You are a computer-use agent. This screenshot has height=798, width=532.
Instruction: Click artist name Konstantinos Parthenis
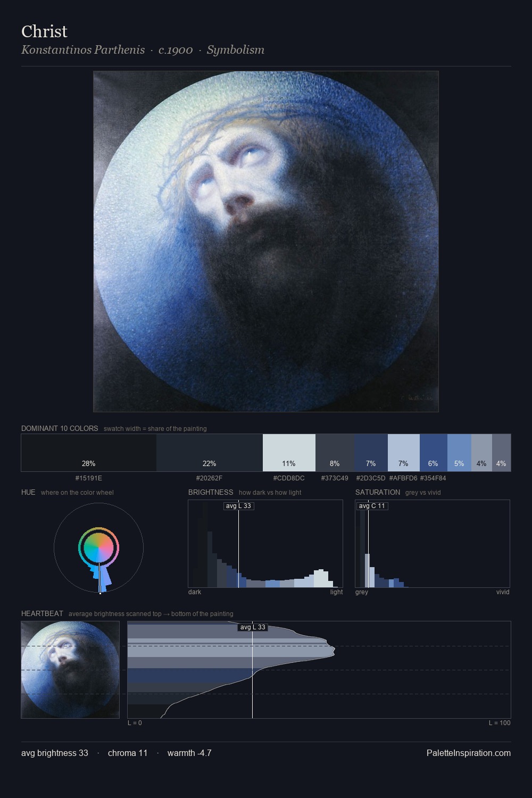click(83, 50)
